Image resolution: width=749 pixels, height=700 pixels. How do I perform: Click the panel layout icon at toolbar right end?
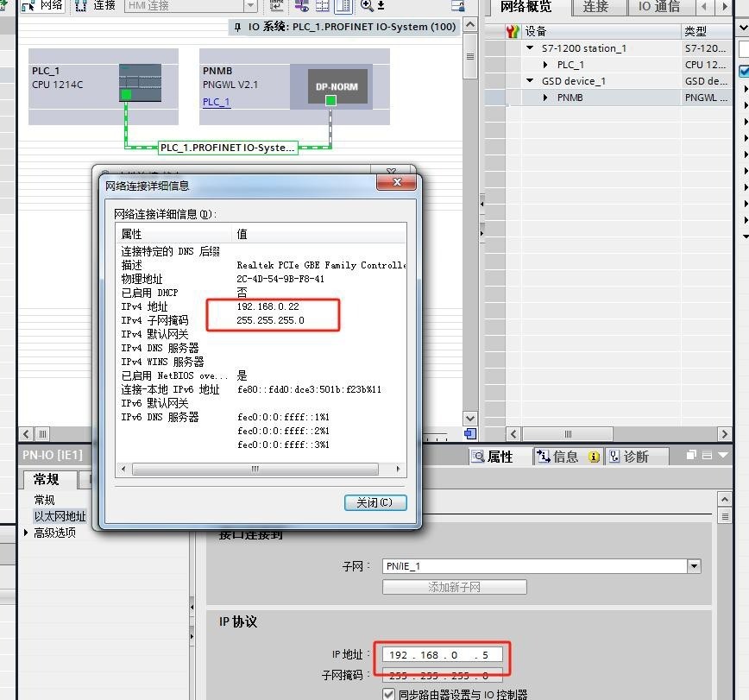click(x=458, y=6)
